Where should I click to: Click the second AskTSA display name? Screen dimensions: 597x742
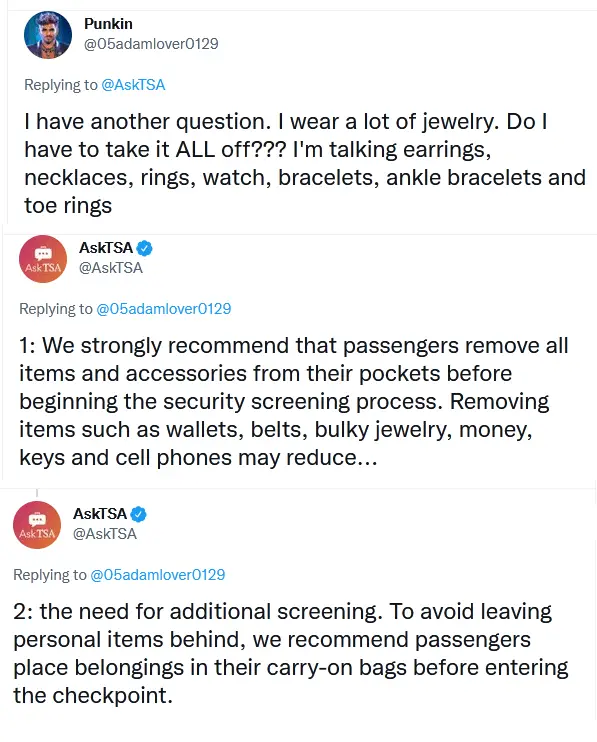click(x=100, y=513)
